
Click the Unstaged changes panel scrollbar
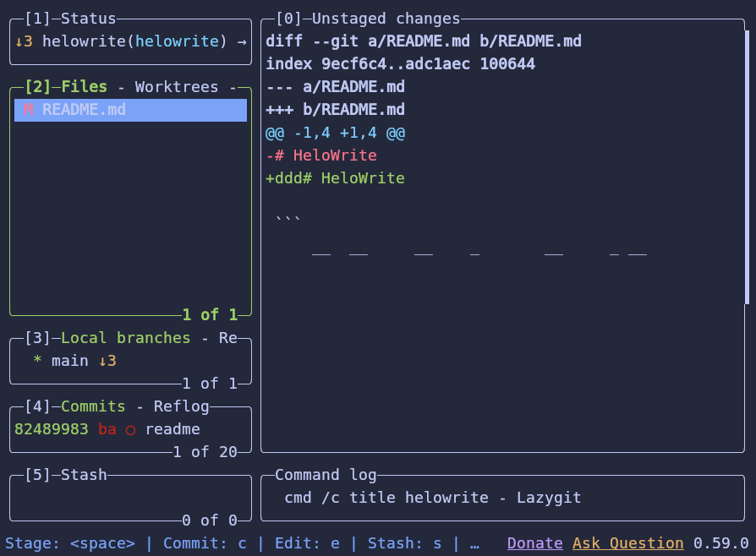(x=747, y=167)
